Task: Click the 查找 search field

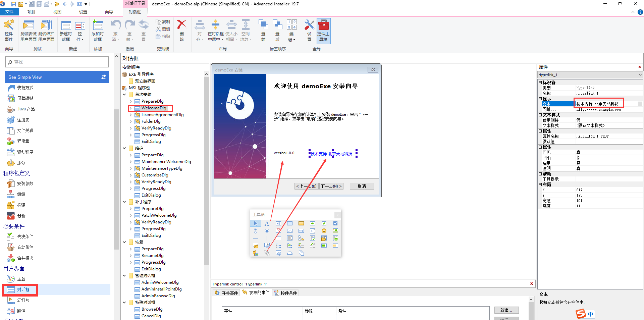Action: tap(57, 62)
